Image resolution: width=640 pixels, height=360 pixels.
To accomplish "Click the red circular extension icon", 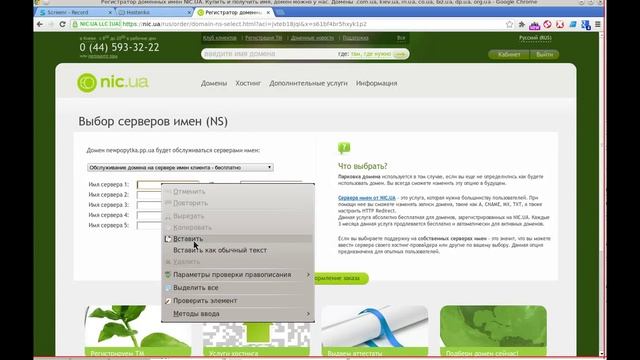I will click(547, 24).
